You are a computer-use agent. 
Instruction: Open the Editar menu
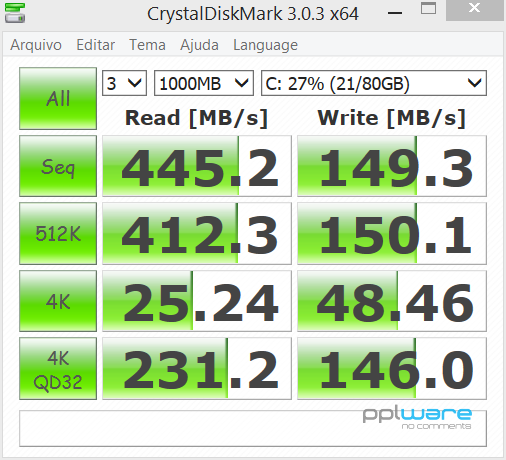(96, 45)
